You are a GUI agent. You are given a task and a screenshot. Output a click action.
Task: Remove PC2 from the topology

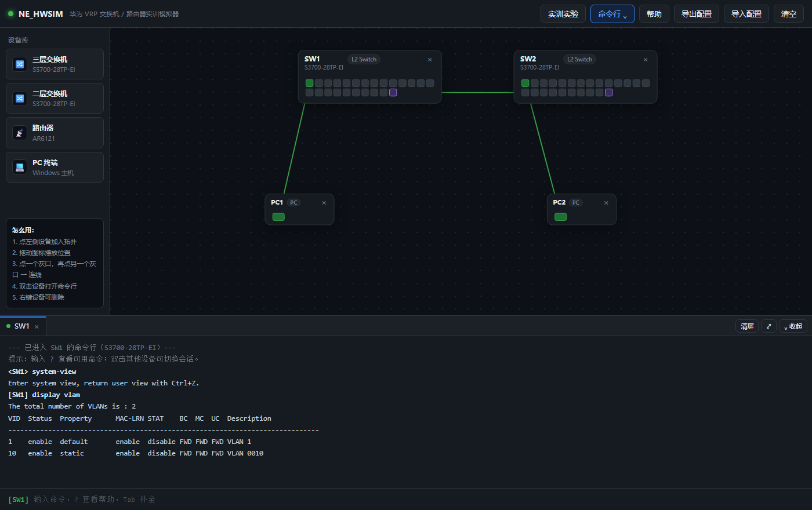[x=607, y=203]
